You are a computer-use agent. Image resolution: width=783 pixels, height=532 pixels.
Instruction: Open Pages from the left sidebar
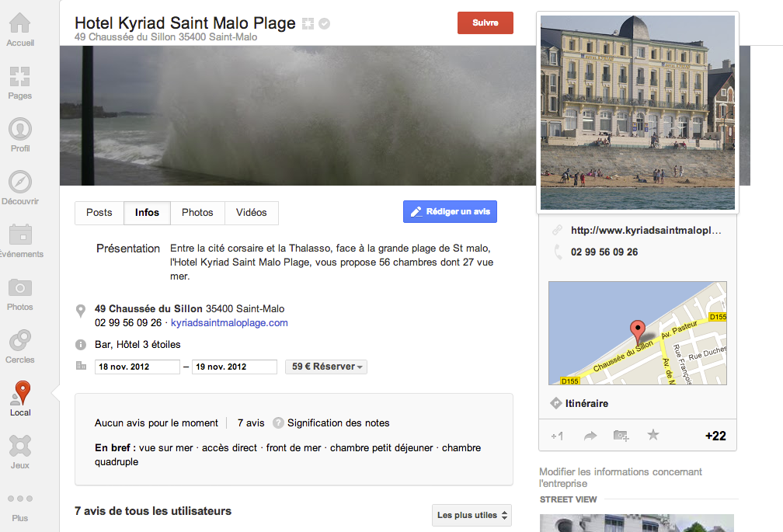click(x=20, y=76)
